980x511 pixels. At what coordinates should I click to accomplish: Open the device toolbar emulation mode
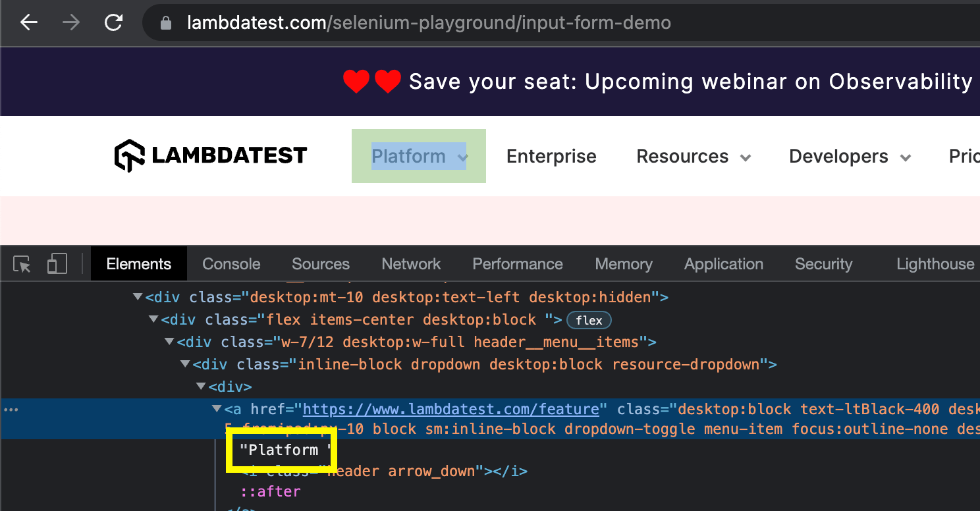[x=57, y=263]
